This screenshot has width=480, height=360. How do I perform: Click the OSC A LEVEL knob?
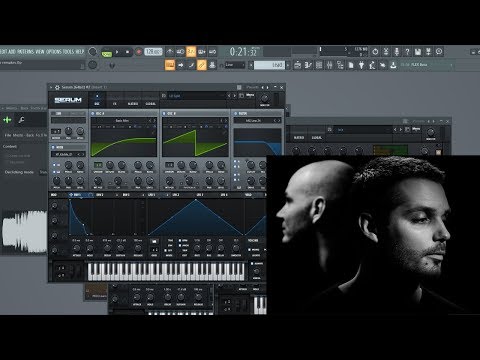coord(150,181)
